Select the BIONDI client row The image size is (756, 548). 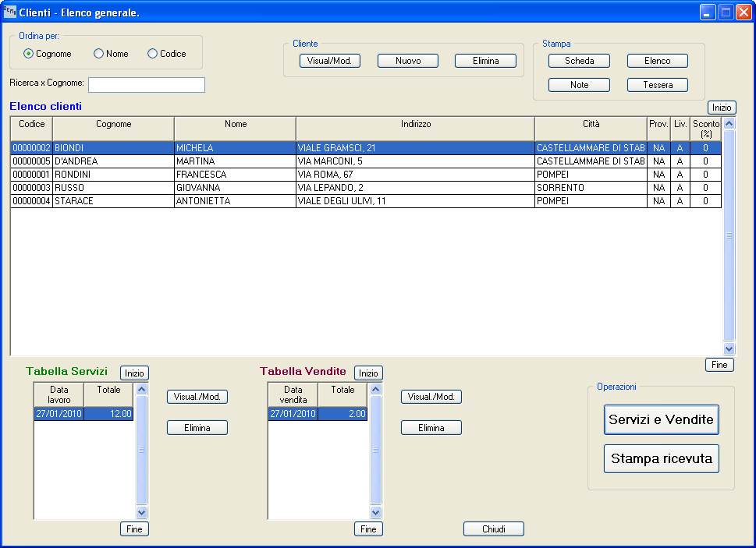[366, 148]
